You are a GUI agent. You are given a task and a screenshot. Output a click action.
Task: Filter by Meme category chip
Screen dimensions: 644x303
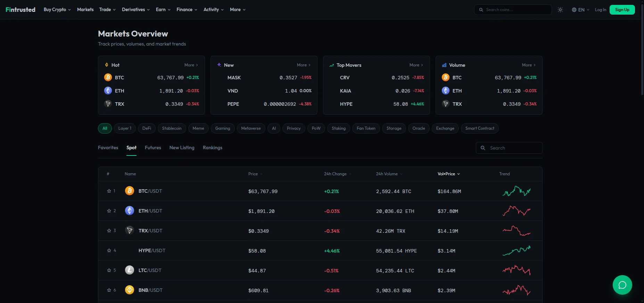(x=198, y=128)
